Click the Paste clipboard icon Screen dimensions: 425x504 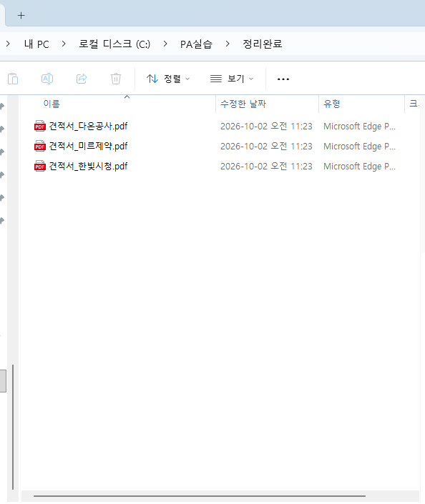tap(13, 79)
